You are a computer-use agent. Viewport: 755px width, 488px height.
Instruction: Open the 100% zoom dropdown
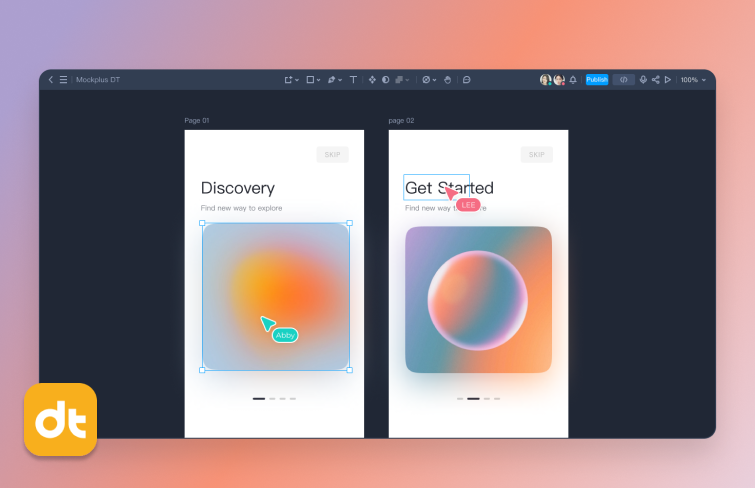point(693,80)
